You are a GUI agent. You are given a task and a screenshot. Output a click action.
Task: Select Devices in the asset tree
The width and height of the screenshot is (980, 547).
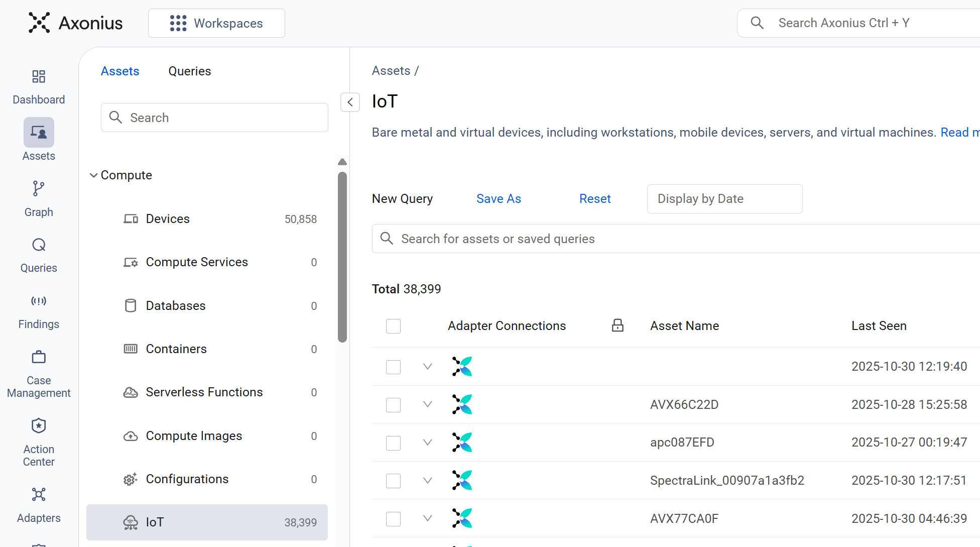click(x=168, y=219)
